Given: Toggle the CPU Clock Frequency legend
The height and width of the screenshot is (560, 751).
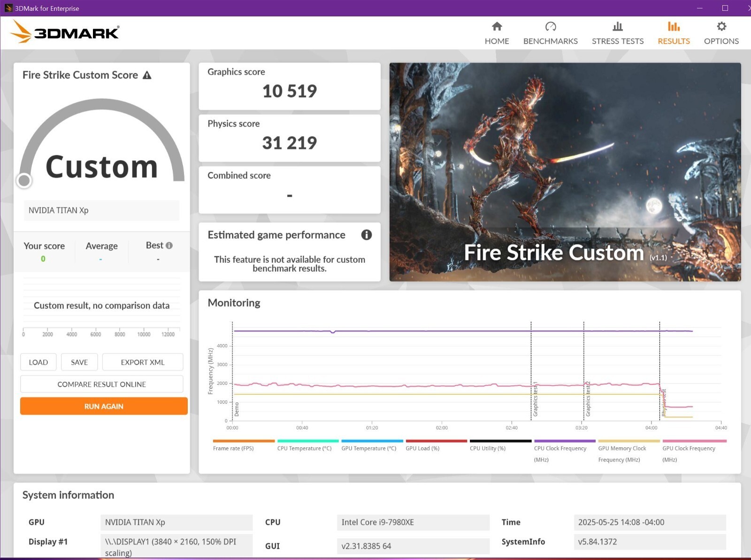Looking at the screenshot, I should (565, 451).
